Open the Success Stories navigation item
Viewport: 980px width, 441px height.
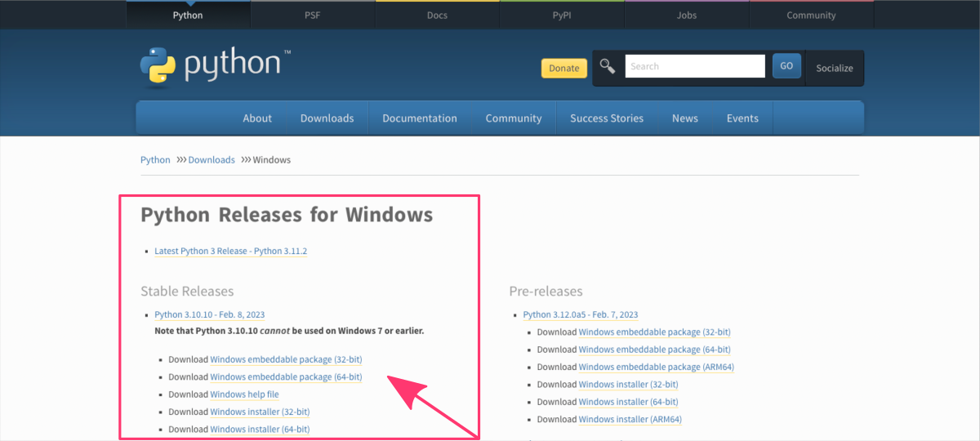607,118
